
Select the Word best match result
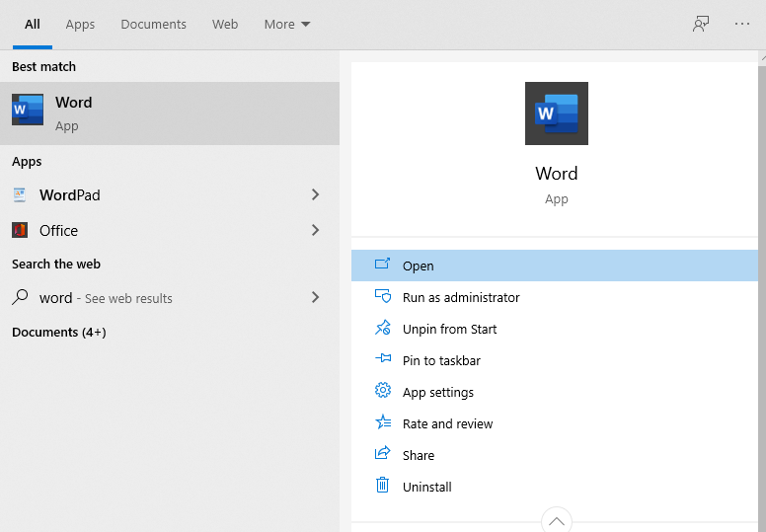pyautogui.click(x=170, y=114)
